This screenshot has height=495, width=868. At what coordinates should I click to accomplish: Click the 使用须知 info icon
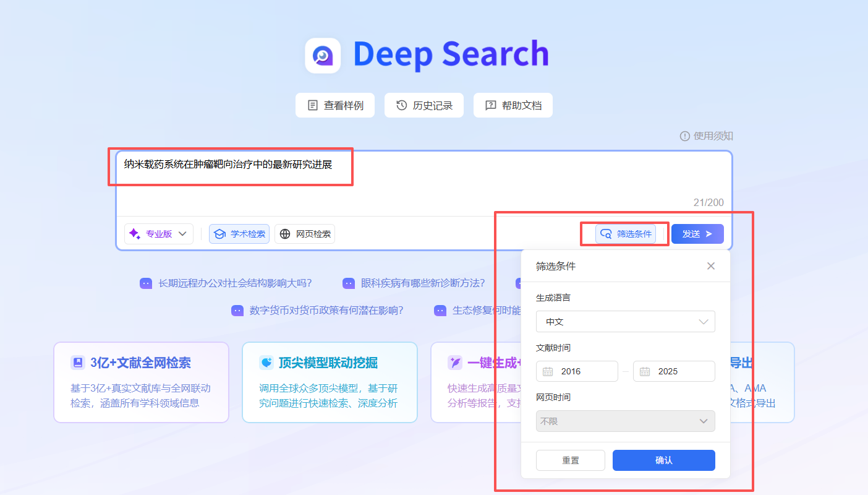[685, 136]
